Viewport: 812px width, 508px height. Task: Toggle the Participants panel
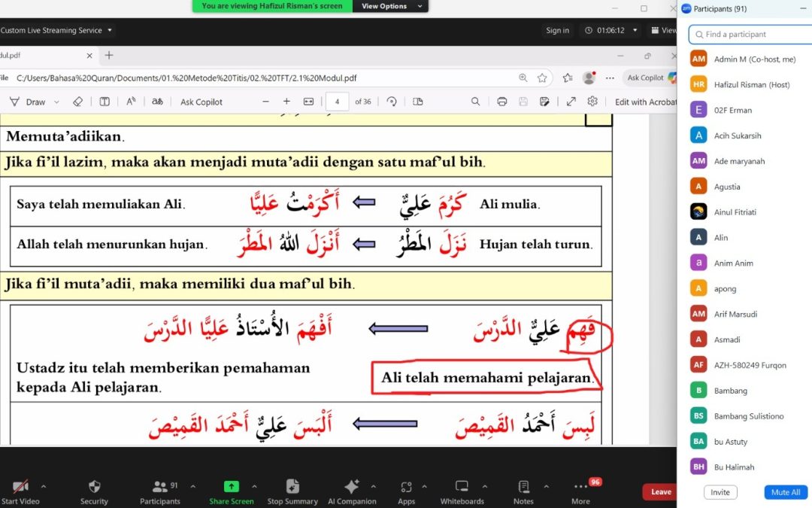click(160, 492)
